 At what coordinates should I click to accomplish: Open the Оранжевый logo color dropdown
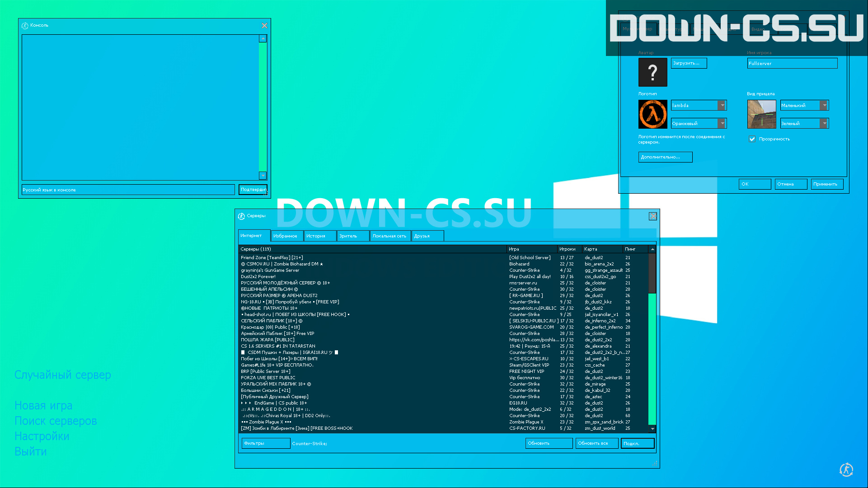[x=699, y=123]
